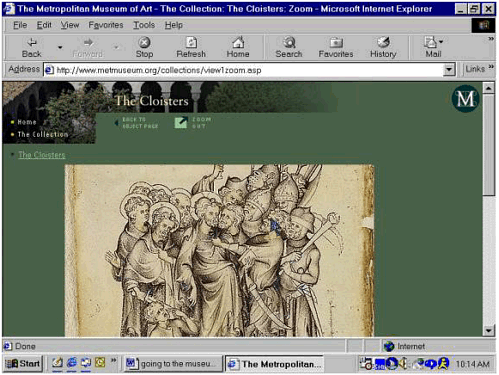Screen dimensions: 499x375
Task: Click the address bar URL field
Action: pyautogui.click(x=248, y=70)
